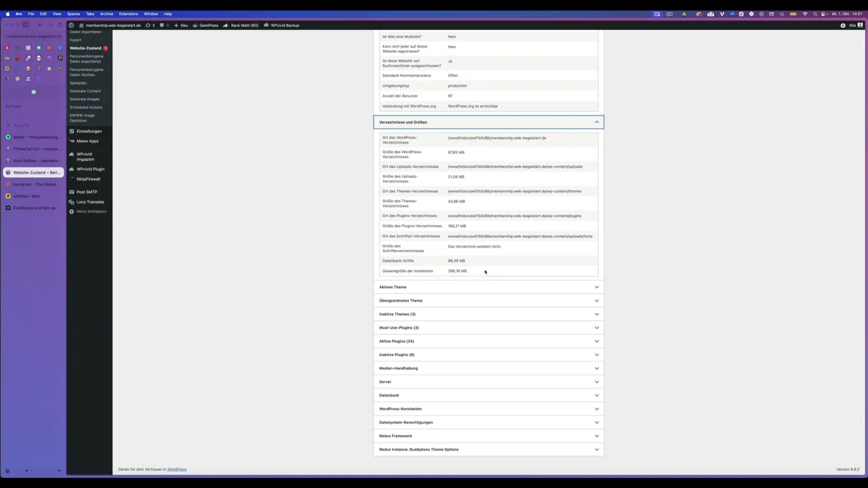Click the WordPress link in the footer
The image size is (868, 488).
click(x=176, y=469)
